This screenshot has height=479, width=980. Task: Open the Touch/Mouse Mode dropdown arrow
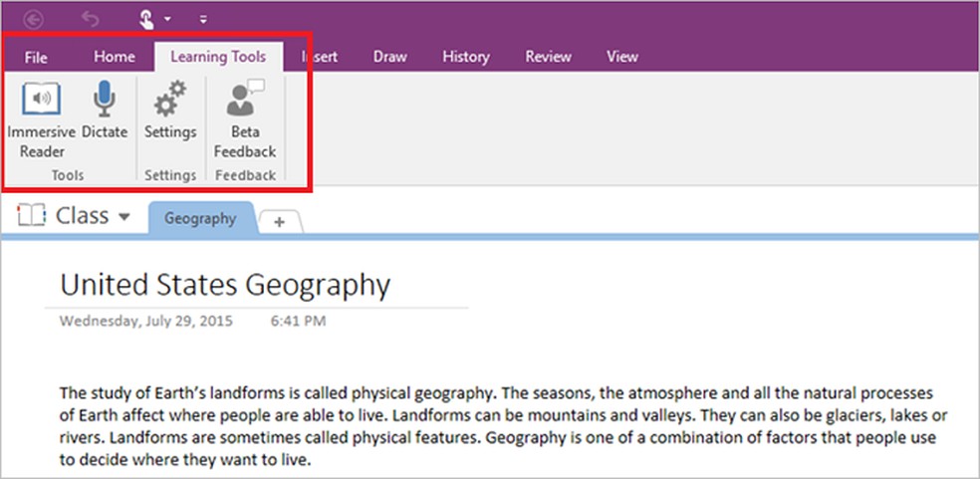click(x=167, y=19)
